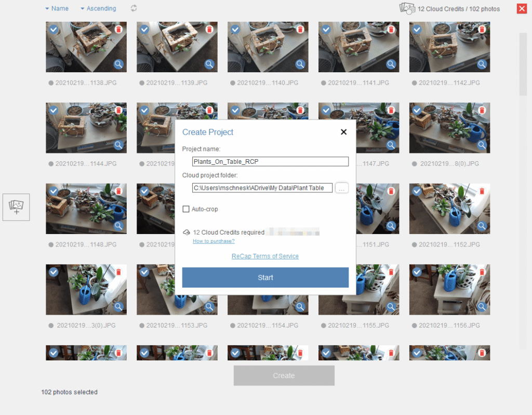532x415 pixels.
Task: Remove photo 20210219...1148.JPG using trash icon
Action: click(x=117, y=191)
